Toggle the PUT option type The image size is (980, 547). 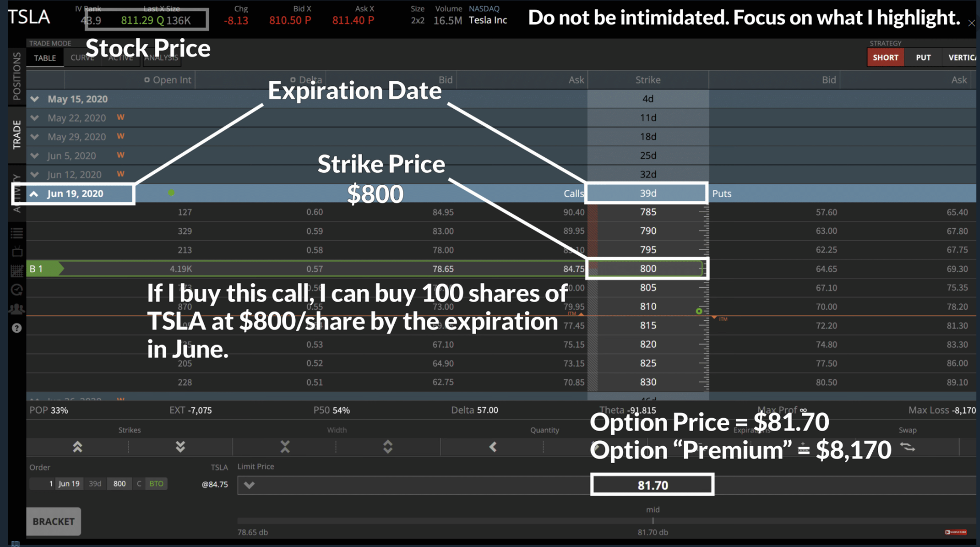pos(923,57)
